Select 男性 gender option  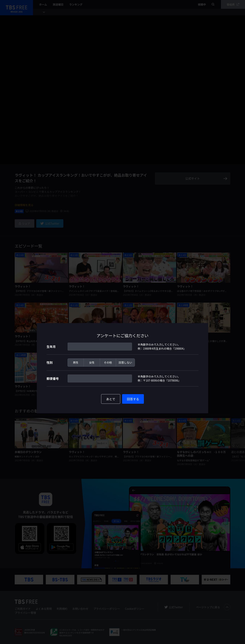coord(76,362)
